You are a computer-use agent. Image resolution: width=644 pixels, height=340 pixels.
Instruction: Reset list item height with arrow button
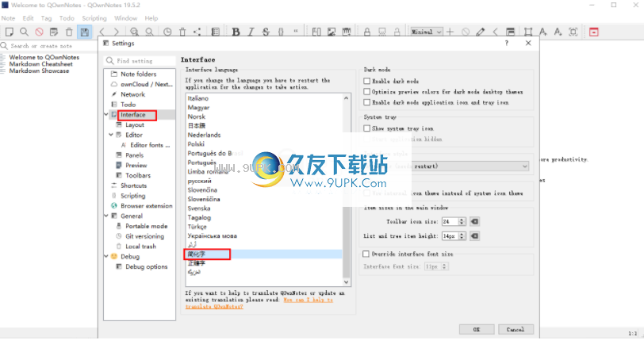tap(474, 236)
